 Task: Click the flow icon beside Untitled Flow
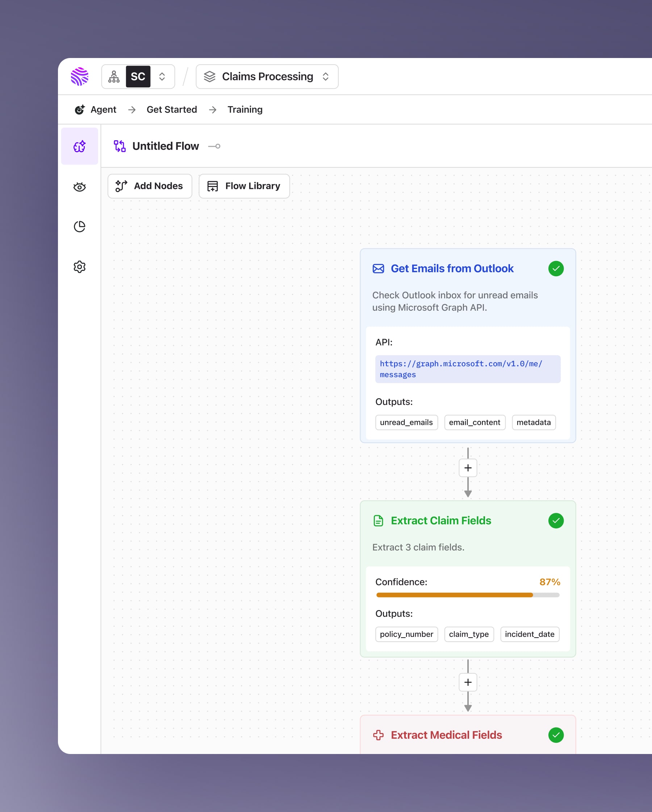pos(120,146)
